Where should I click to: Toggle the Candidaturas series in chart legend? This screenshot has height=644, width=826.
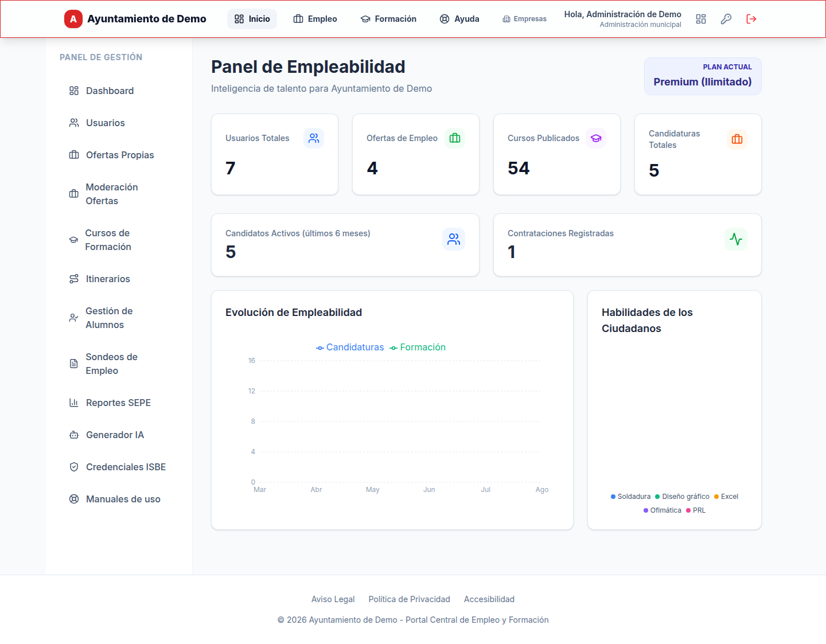[350, 347]
